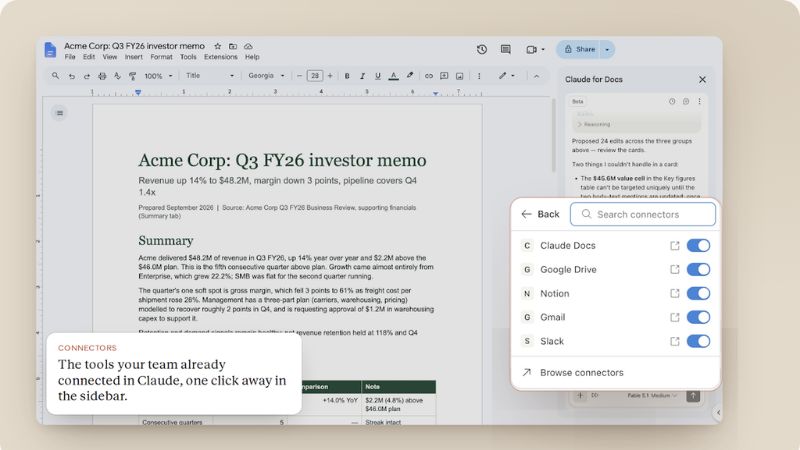Go Back from the connectors list

[x=540, y=214]
